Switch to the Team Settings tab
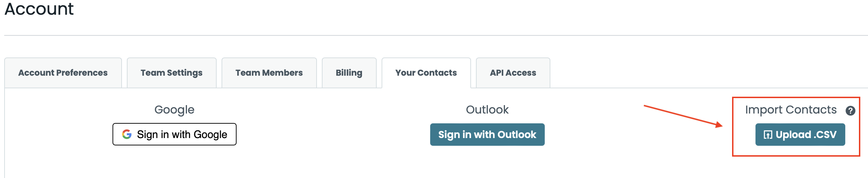This screenshot has height=178, width=868. pos(172,73)
